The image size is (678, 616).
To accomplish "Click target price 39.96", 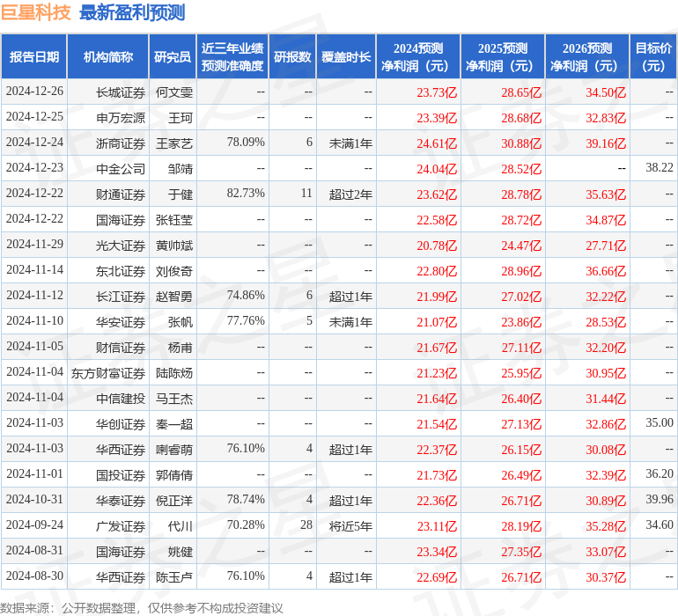I will click(x=660, y=499).
